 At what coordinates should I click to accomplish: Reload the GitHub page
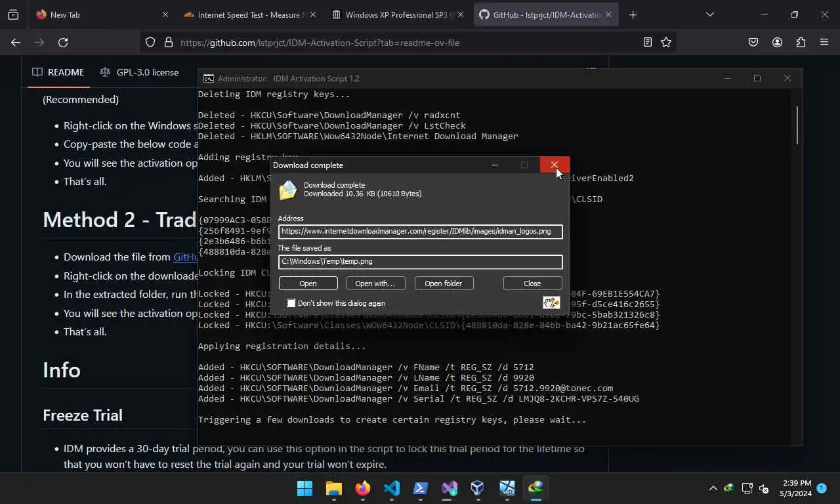63,42
